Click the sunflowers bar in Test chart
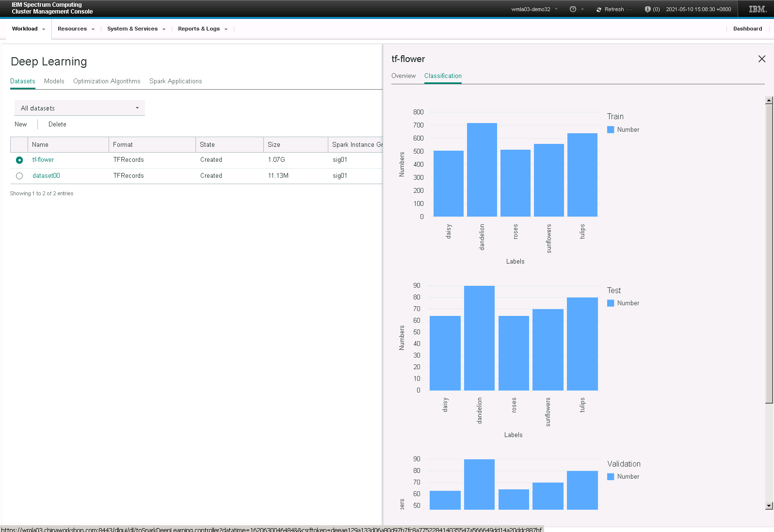774x532 pixels. [548, 350]
